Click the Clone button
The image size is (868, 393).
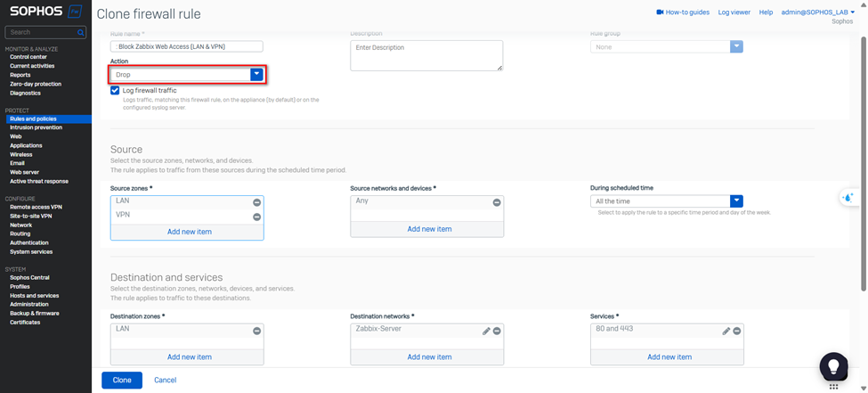pyautogui.click(x=122, y=380)
